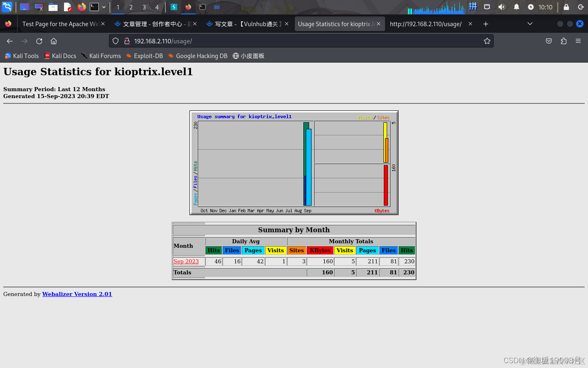Open the Firefox View pinned icon
588x368 pixels.
[x=8, y=24]
